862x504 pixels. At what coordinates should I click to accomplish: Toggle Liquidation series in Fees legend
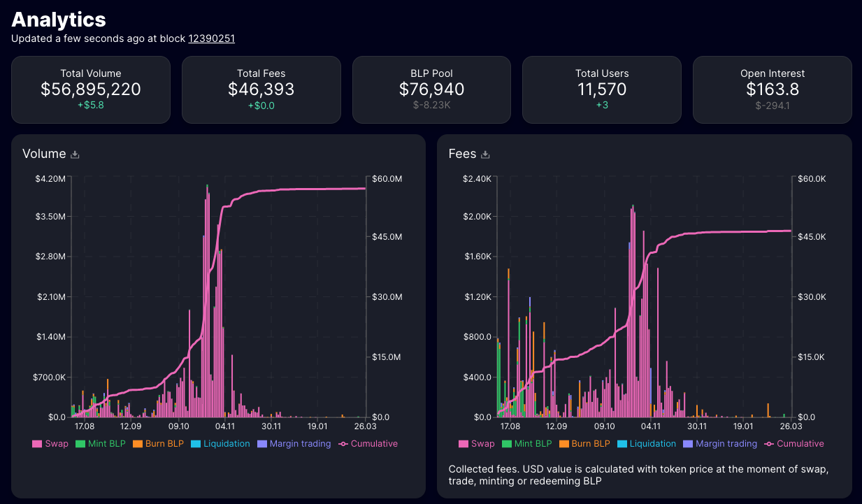pos(647,444)
